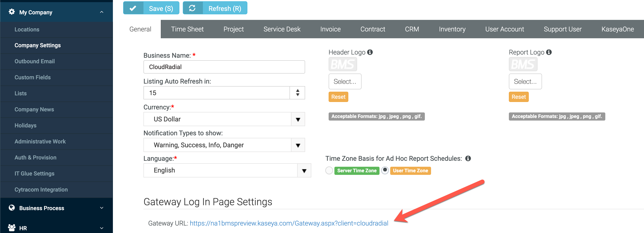Click Reset under Report Logo

coord(519,97)
